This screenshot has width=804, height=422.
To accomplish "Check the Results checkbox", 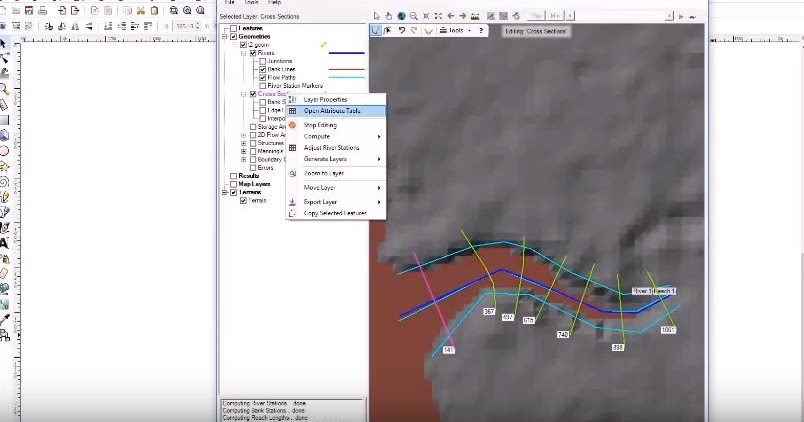I will [x=233, y=176].
